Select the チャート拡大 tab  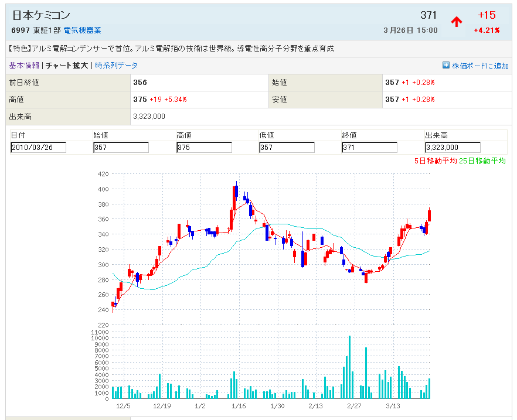point(67,65)
